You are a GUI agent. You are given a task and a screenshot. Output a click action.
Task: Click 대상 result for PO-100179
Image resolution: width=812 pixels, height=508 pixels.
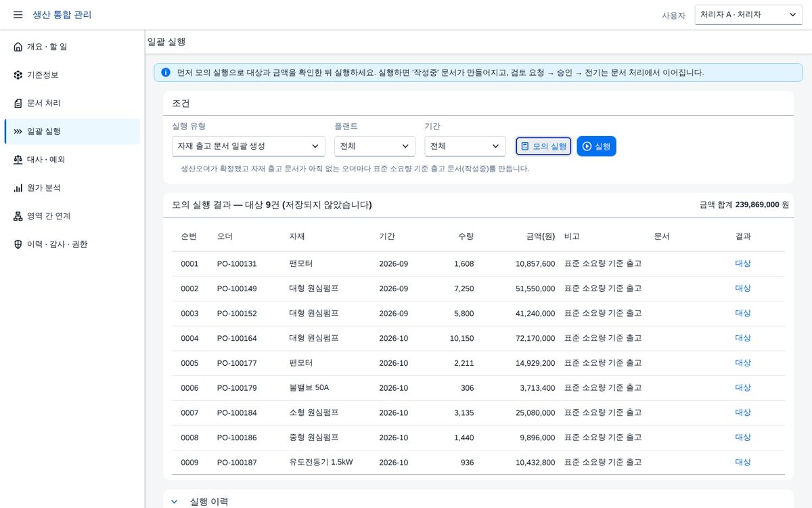[x=743, y=388]
